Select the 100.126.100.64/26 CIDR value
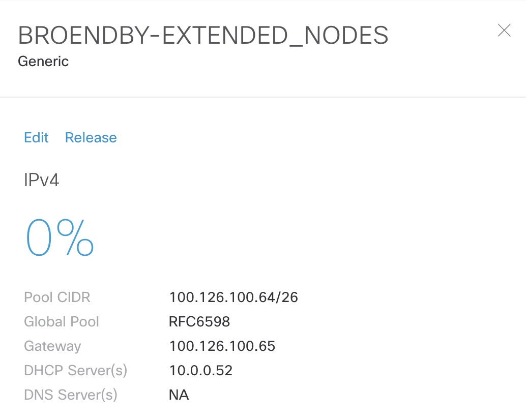This screenshot has height=420, width=526. coord(233,297)
